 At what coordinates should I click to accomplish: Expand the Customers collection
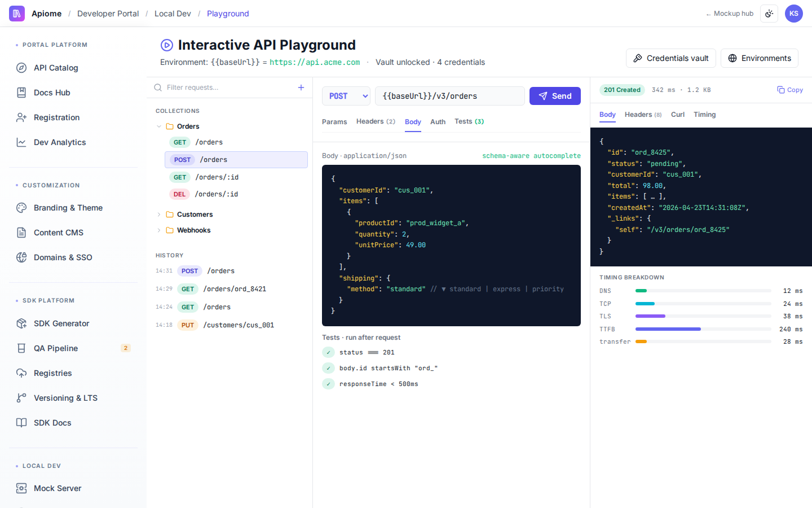pos(159,214)
